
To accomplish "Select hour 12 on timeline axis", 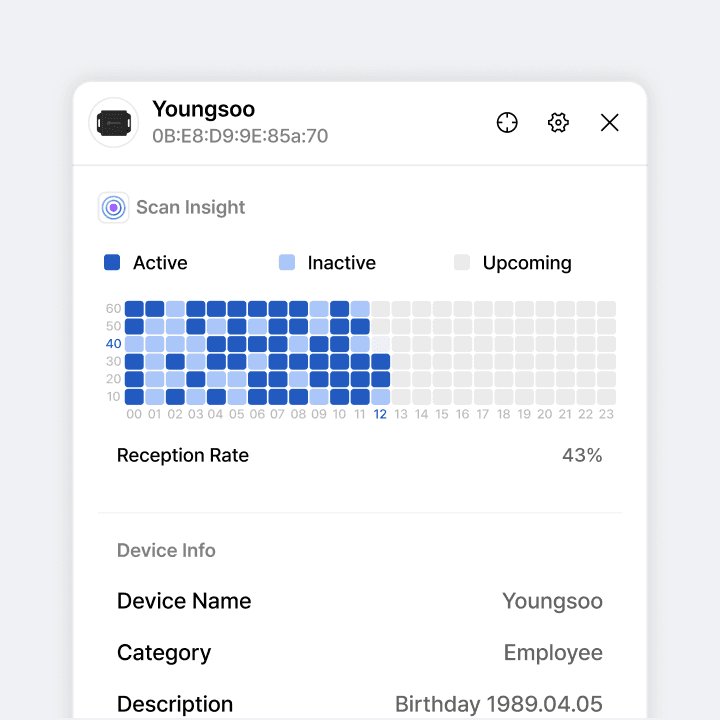I will click(380, 415).
